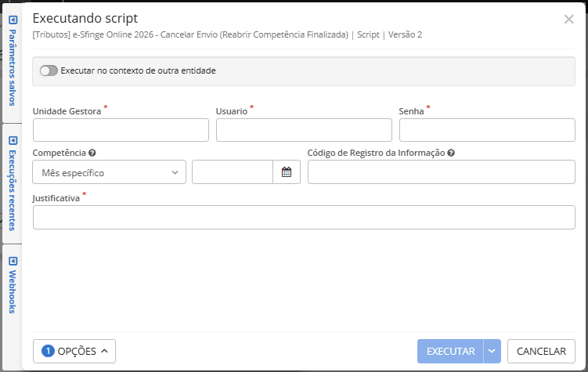Click the blue options count badge

(48, 351)
